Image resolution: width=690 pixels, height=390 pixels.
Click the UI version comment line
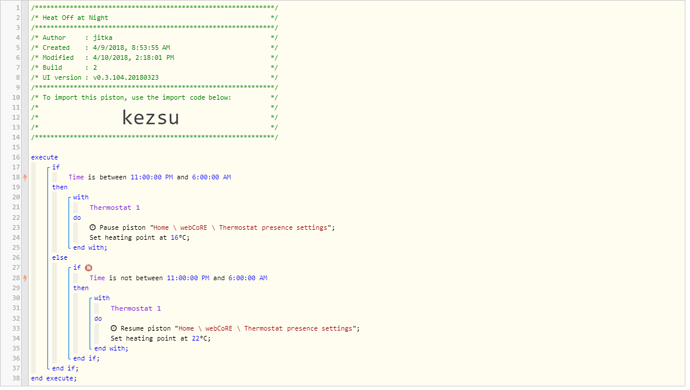(x=154, y=78)
